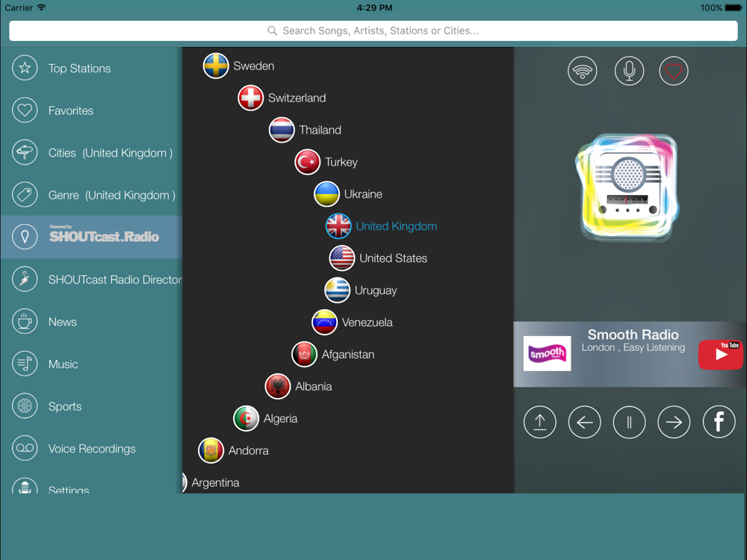The height and width of the screenshot is (560, 747).
Task: Choose the country name 'Sweden'
Action: click(x=254, y=66)
